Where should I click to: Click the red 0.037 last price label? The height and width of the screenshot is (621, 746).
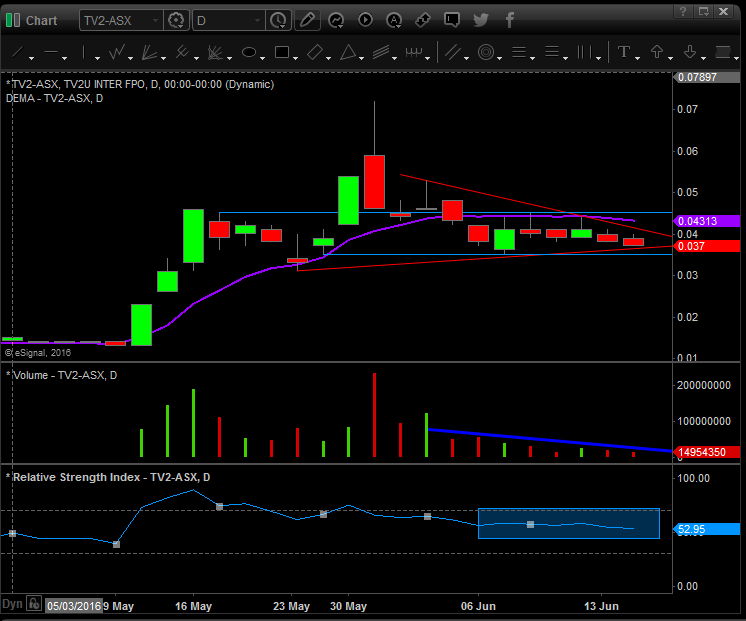[x=707, y=246]
